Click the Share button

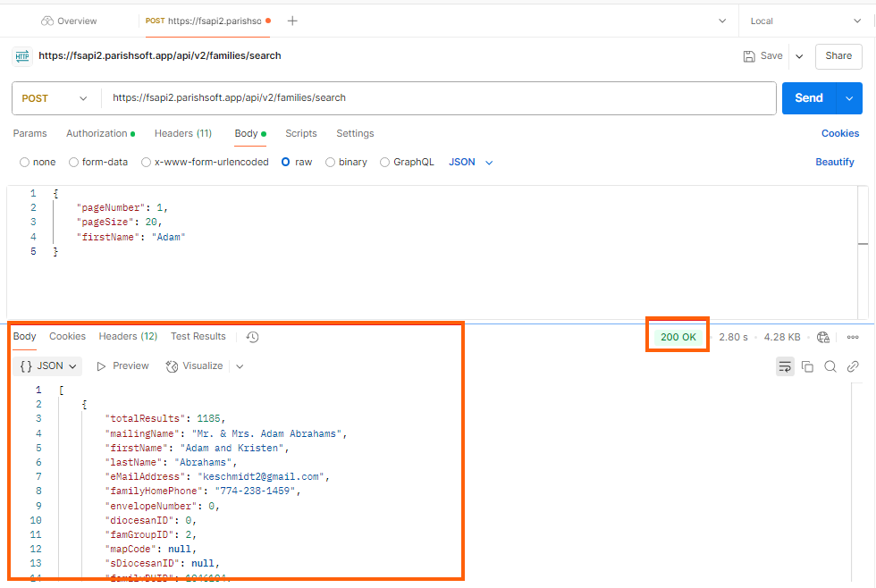(x=838, y=56)
